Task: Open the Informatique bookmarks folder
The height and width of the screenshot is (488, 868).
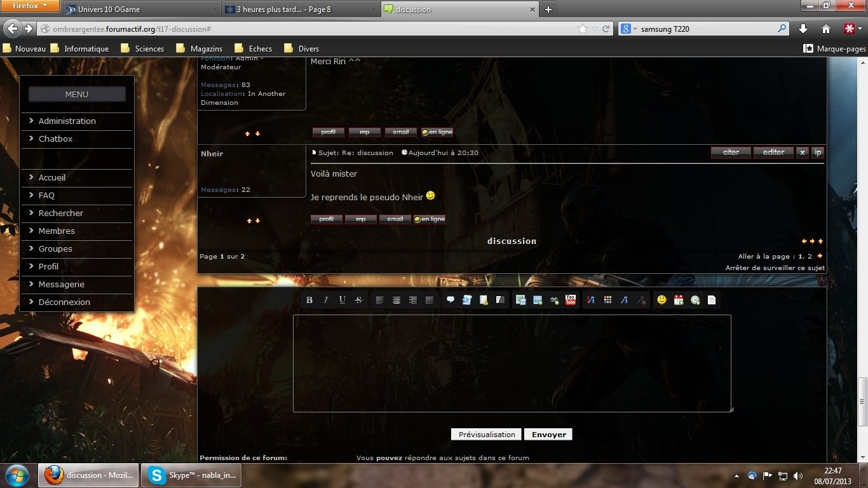Action: click(x=79, y=48)
